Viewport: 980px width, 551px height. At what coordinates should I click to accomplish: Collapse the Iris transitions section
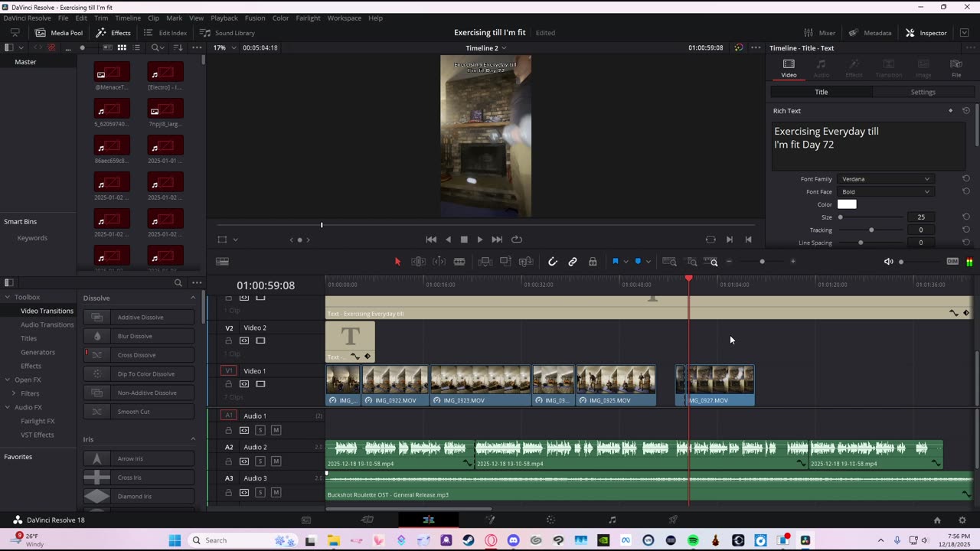coord(193,439)
